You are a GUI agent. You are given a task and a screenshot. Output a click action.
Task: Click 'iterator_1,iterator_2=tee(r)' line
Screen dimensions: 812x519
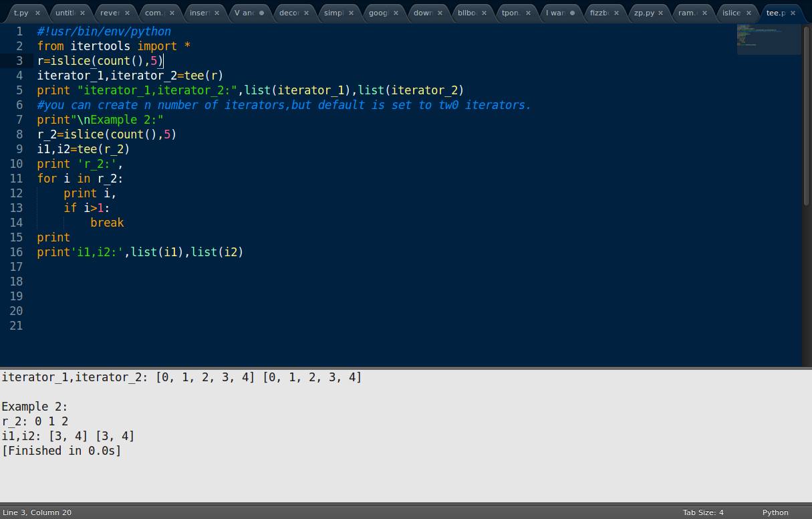pos(130,76)
